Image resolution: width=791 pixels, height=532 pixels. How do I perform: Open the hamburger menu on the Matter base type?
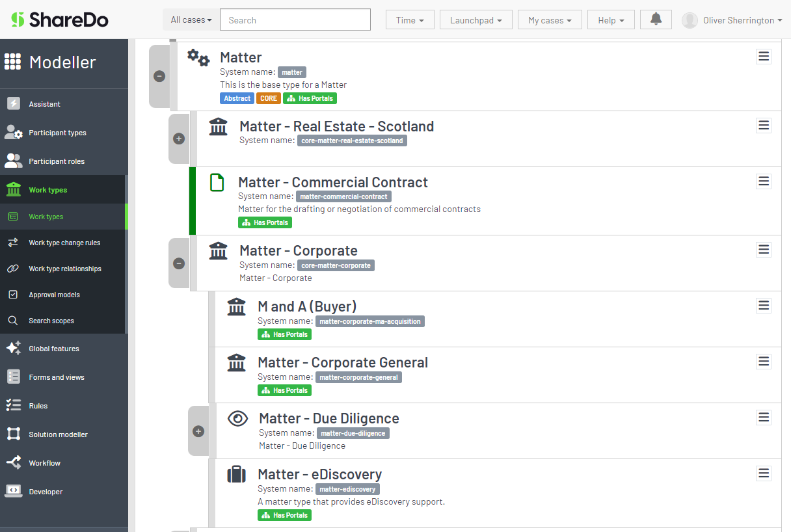(x=763, y=57)
